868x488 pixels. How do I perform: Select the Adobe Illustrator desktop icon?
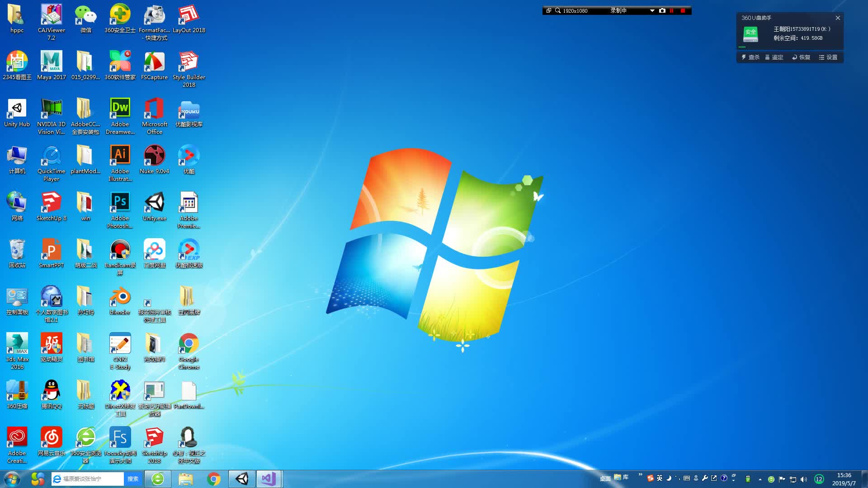pyautogui.click(x=120, y=164)
